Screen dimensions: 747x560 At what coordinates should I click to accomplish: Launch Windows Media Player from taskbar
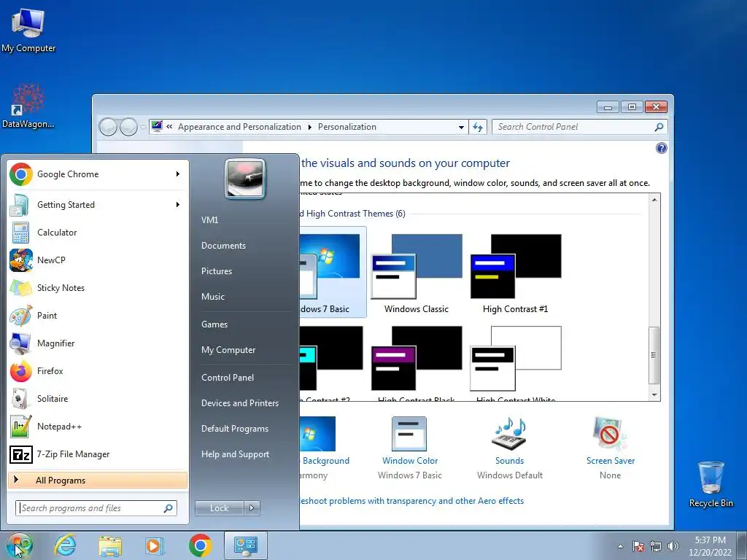(x=155, y=545)
